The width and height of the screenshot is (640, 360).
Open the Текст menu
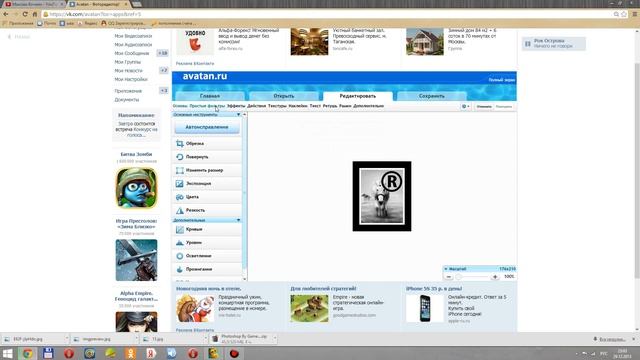(x=315, y=106)
